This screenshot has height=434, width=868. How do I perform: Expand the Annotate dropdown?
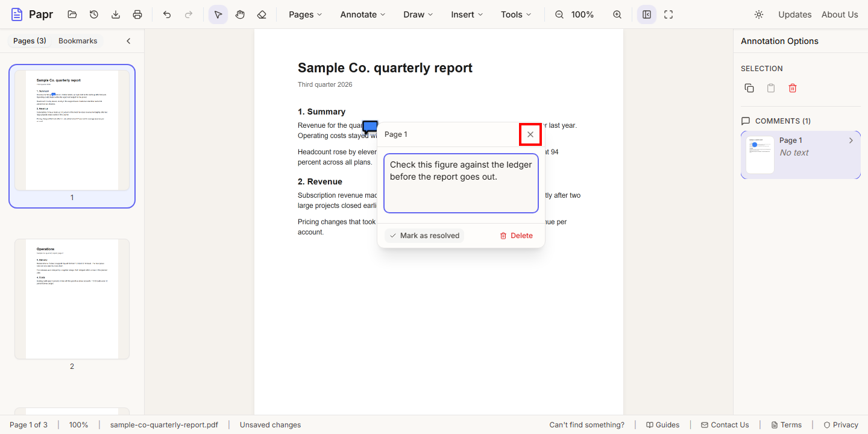[363, 14]
